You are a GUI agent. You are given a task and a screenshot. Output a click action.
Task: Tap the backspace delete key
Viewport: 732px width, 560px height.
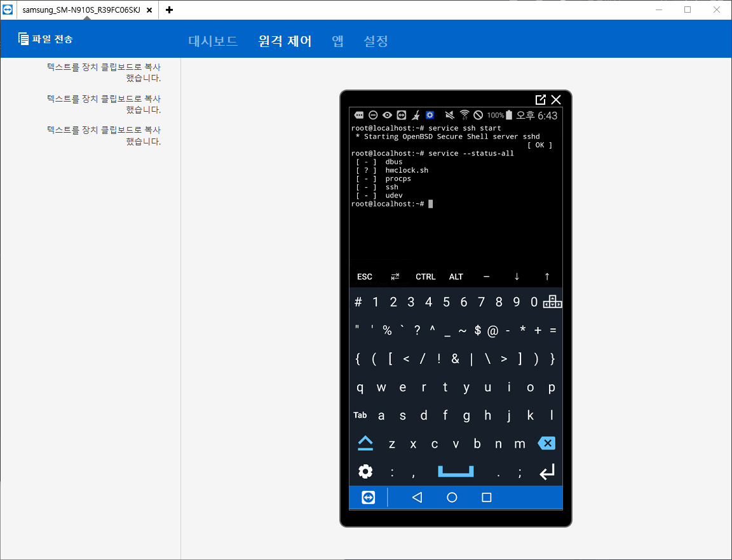tap(546, 443)
